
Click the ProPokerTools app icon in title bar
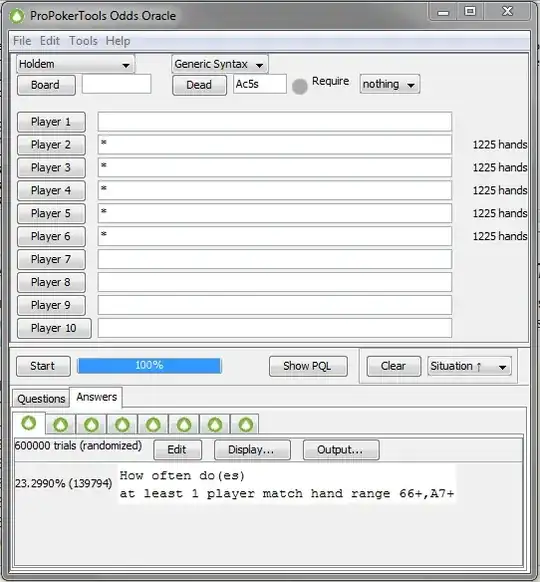17,16
